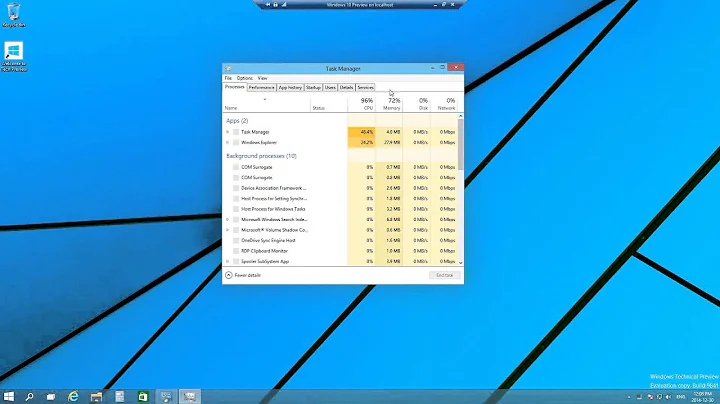720x404 pixels.
Task: Click the RDP Clipboard Monitor process icon
Action: (236, 251)
